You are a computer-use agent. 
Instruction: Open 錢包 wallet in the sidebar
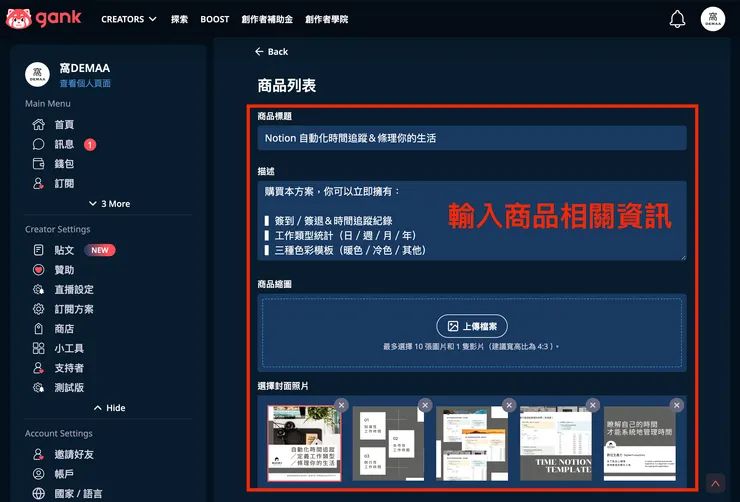[64, 164]
